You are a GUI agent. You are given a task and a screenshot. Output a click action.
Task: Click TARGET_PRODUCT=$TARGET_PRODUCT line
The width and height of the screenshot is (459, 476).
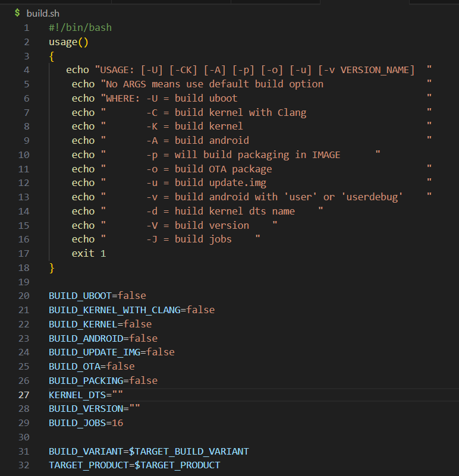(x=134, y=465)
